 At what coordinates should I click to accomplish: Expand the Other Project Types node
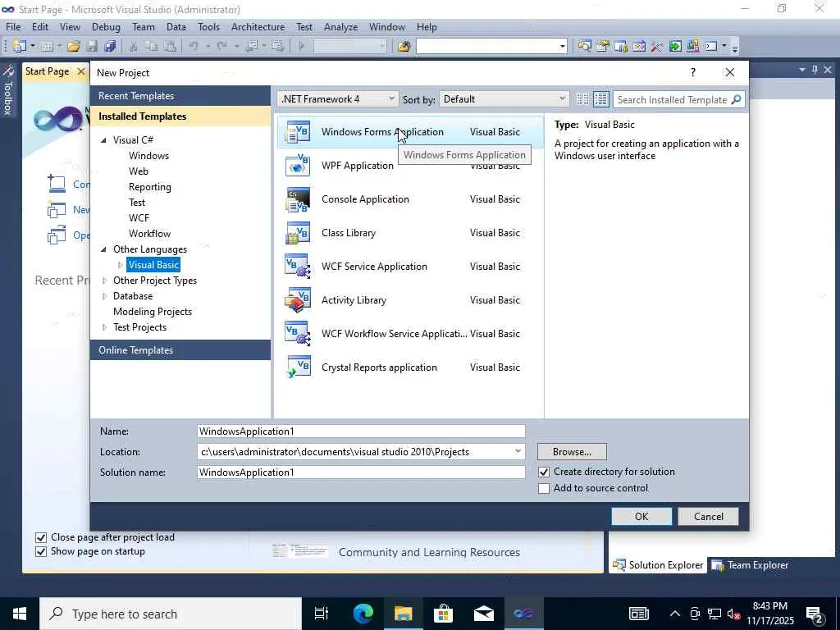(x=104, y=281)
